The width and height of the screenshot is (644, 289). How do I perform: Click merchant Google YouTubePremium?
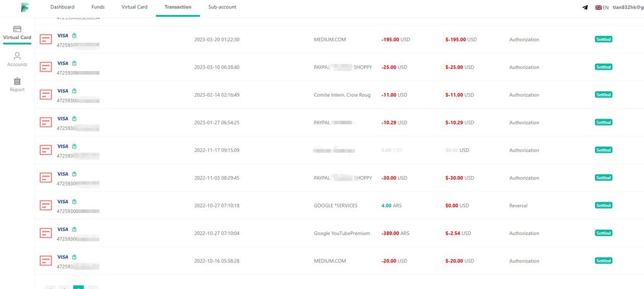click(x=341, y=233)
